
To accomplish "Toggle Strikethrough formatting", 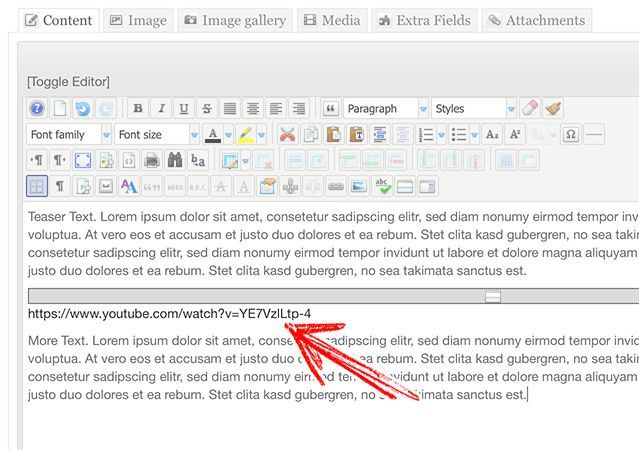I will pyautogui.click(x=207, y=108).
